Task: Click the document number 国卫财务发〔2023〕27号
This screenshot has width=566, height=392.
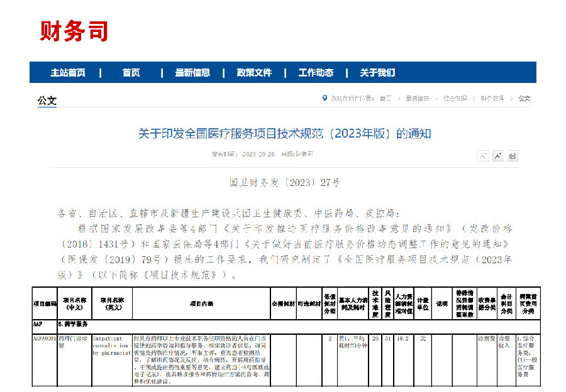Action: click(x=284, y=183)
